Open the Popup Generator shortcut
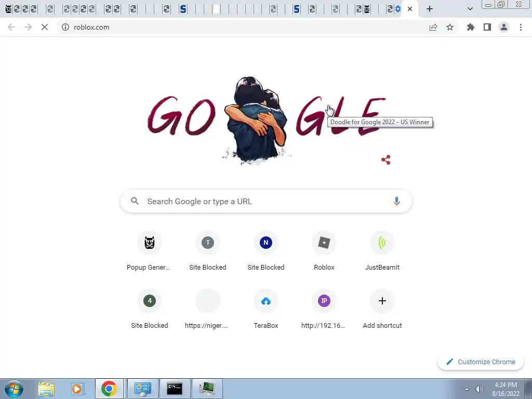The height and width of the screenshot is (399, 532). (x=149, y=251)
